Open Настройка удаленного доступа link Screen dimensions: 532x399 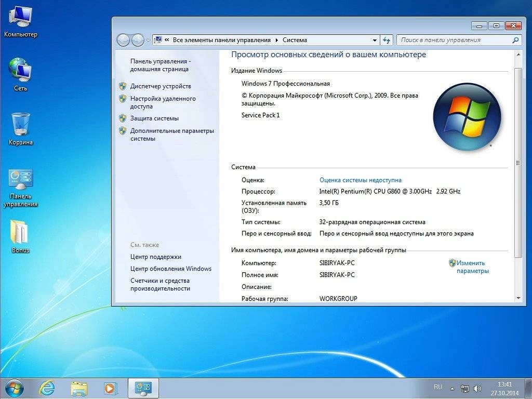pyautogui.click(x=163, y=102)
